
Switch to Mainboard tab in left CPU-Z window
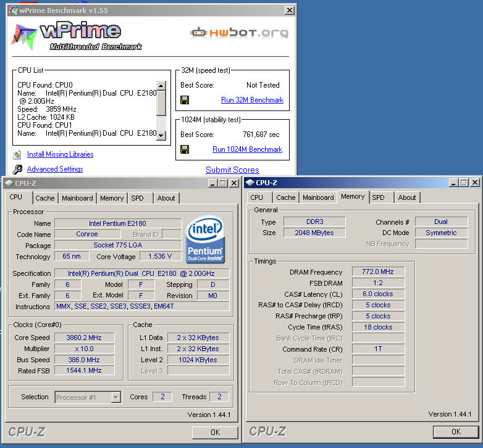tap(77, 198)
